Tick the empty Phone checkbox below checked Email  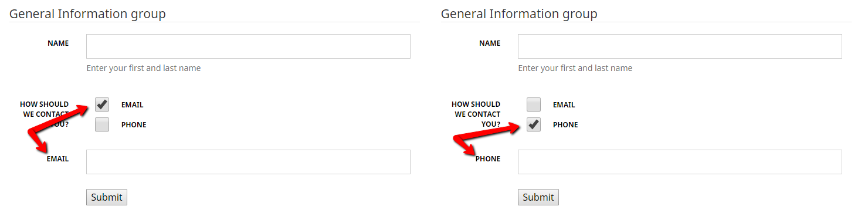[x=102, y=124]
